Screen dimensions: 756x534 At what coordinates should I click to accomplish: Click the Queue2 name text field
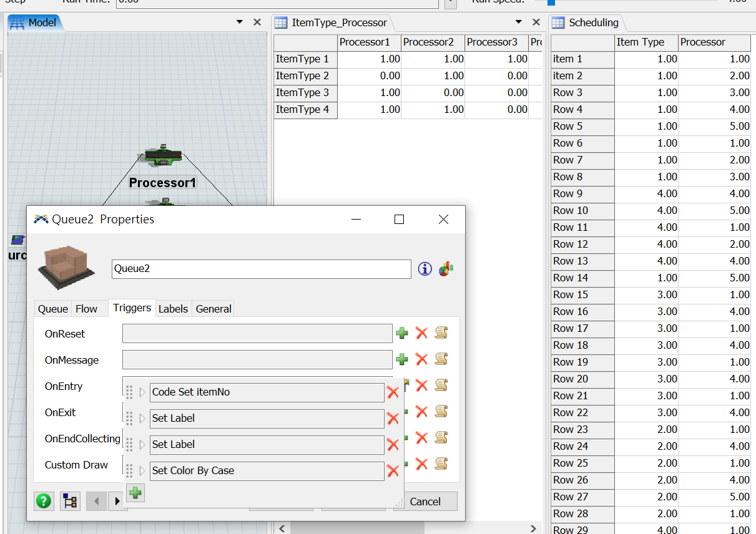(261, 269)
